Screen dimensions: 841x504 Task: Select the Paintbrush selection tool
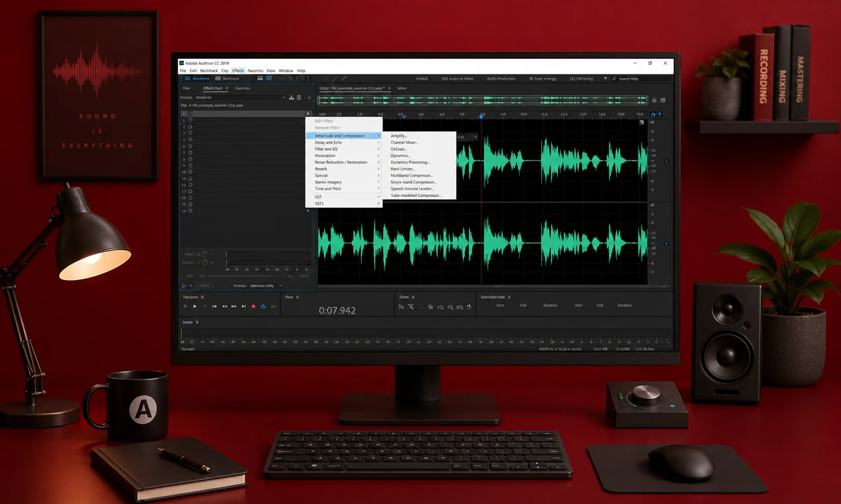click(335, 78)
